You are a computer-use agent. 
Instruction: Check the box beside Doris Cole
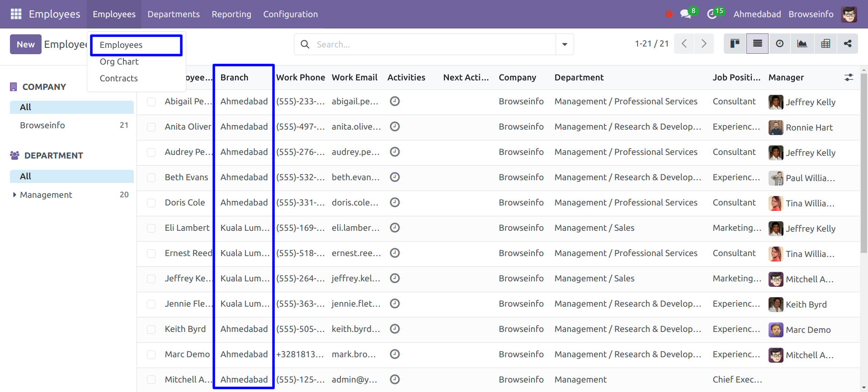coord(151,203)
